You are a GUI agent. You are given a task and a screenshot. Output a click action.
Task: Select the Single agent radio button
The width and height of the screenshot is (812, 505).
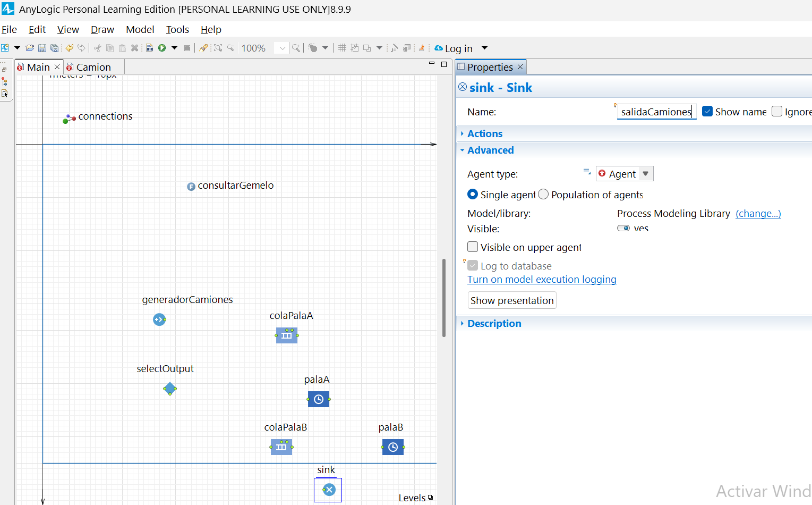pyautogui.click(x=473, y=194)
